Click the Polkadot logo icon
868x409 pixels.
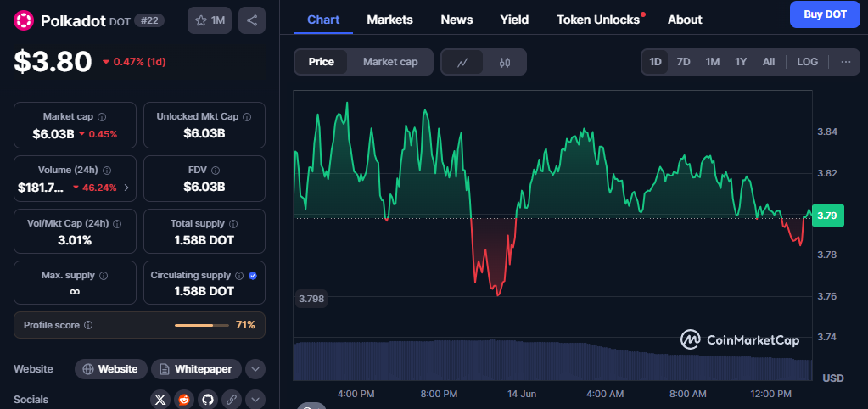[x=24, y=20]
